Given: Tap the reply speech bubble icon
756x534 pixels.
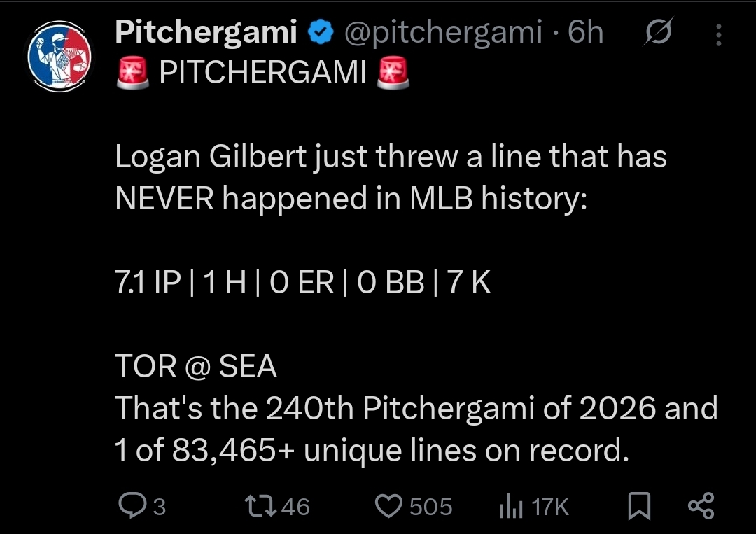Looking at the screenshot, I should point(132,506).
